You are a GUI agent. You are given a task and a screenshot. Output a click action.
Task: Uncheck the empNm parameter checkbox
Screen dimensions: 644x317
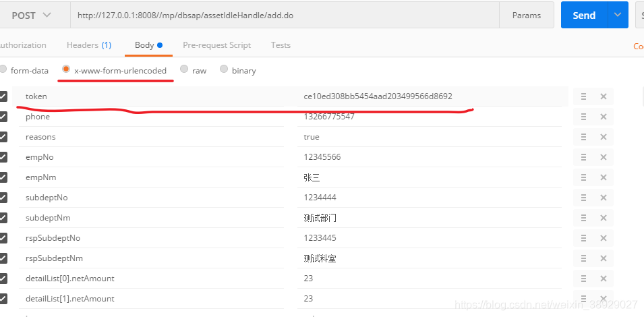pos(3,177)
